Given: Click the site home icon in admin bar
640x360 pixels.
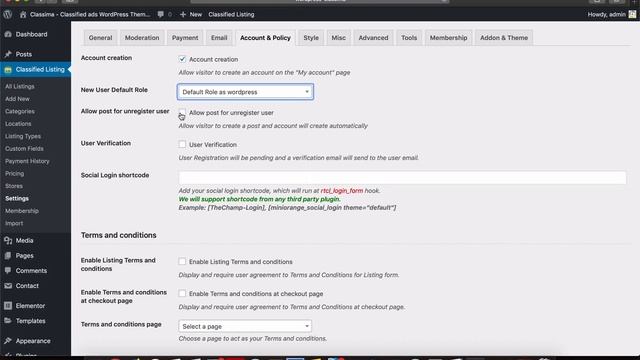Looking at the screenshot, I should 23,14.
